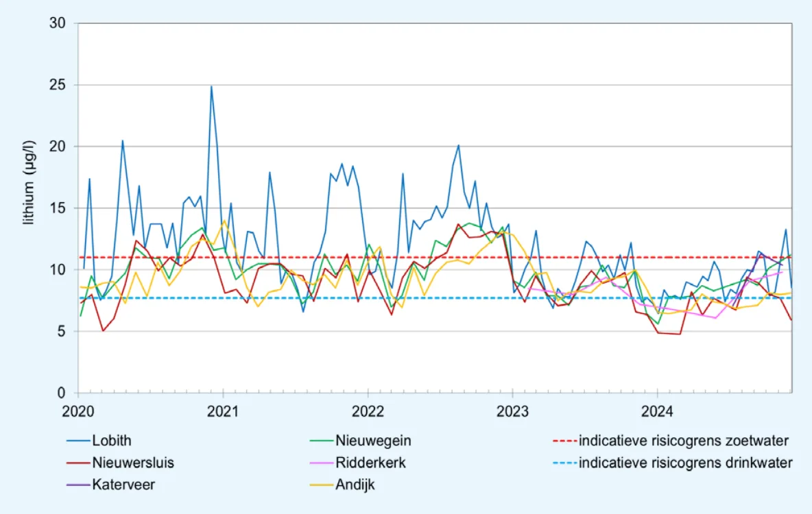812x514 pixels.
Task: Click the Ridderkerk legend text
Action: pos(371,463)
